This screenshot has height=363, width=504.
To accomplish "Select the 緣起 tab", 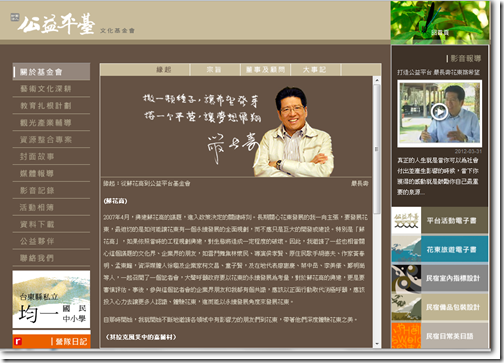I will point(164,70).
